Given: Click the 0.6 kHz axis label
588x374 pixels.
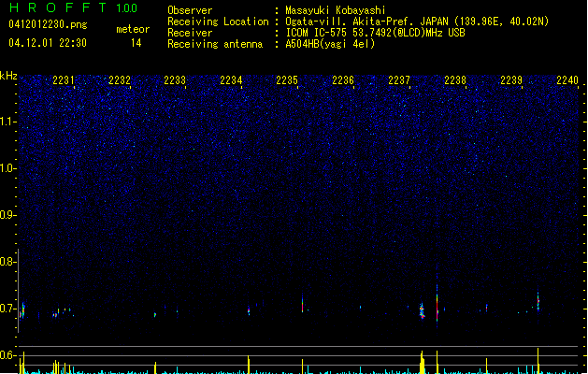Looking at the screenshot, I should pos(7,355).
